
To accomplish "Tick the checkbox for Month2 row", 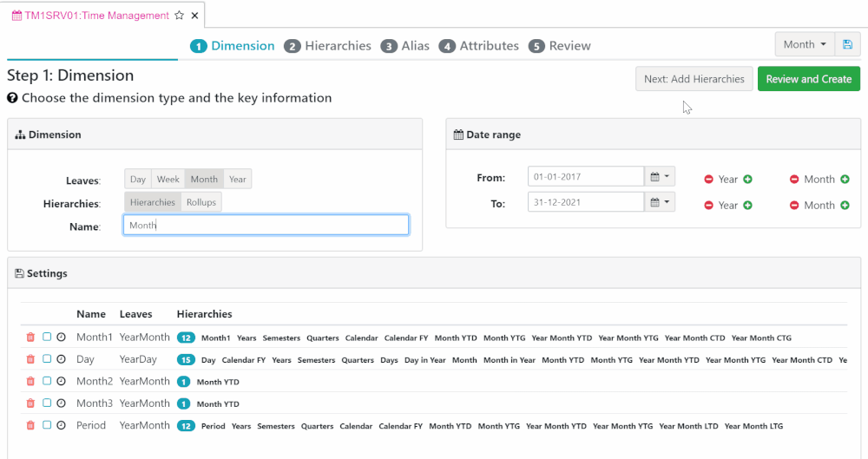I will point(47,382).
